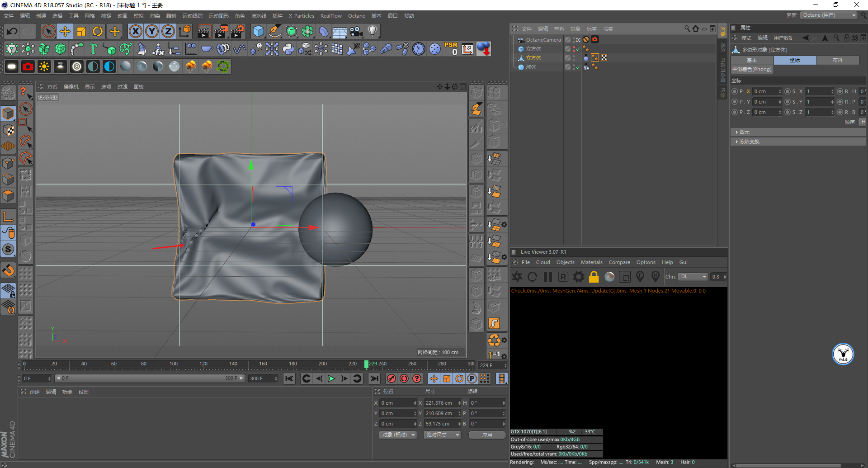This screenshot has width=868, height=468.
Task: Restart render in Live Viewer
Action: coord(533,276)
